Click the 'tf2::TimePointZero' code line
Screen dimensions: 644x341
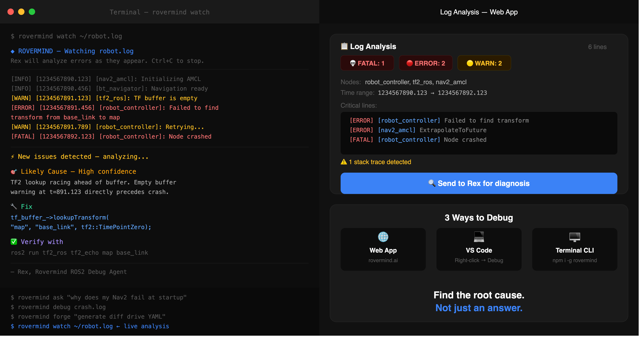point(81,227)
